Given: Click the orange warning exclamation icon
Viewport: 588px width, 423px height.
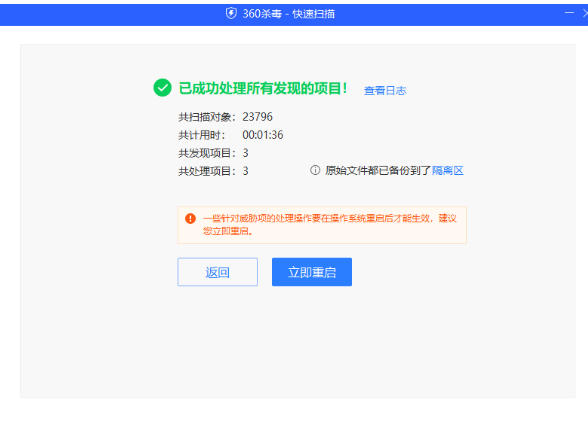Looking at the screenshot, I should (x=190, y=218).
